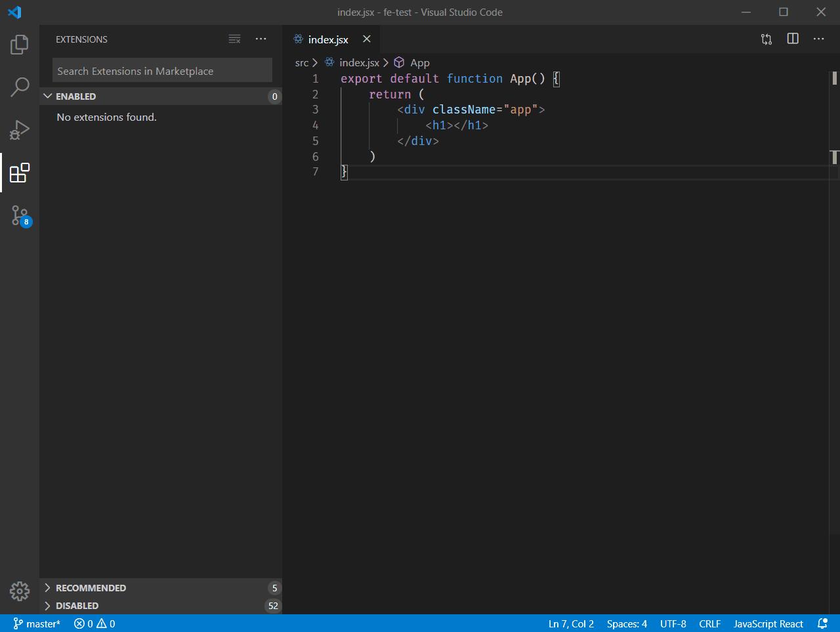Open the Explorer view
The height and width of the screenshot is (632, 840).
click(x=19, y=43)
